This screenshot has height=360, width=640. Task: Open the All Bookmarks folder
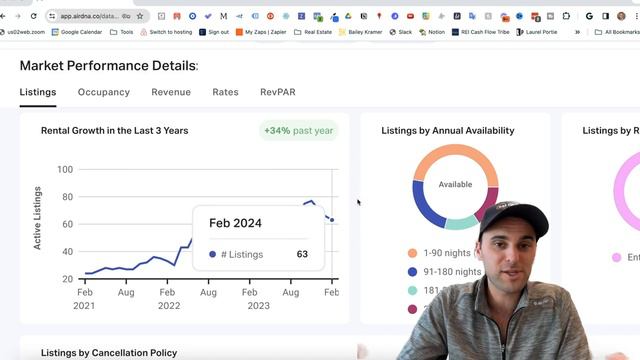[617, 32]
